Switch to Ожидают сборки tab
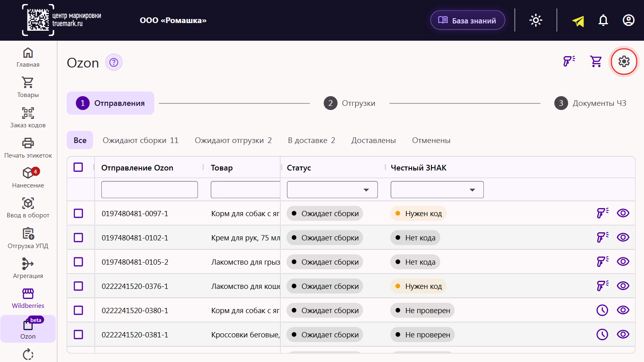Image resolution: width=644 pixels, height=362 pixels. coord(140,140)
